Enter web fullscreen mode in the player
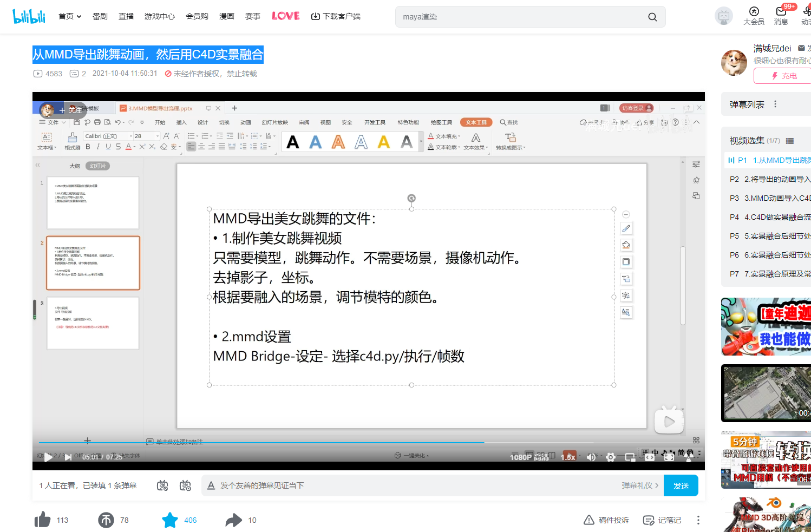 [x=650, y=457]
